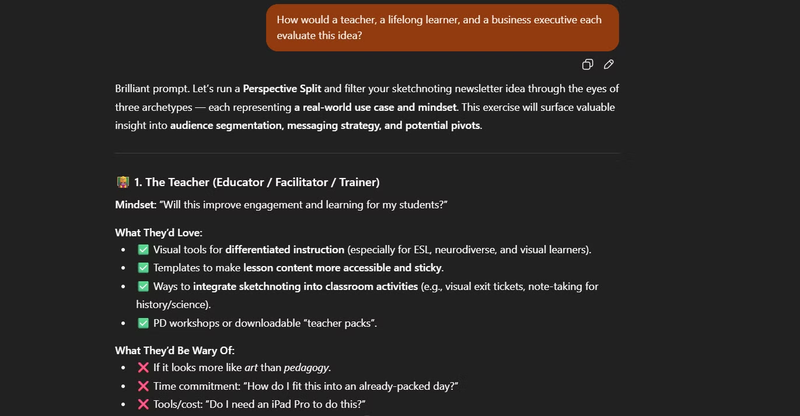
Task: Click the orange user message bubble
Action: coord(442,27)
